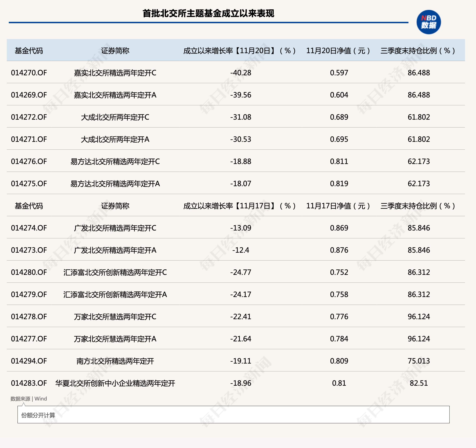Select fund name 广发北交所精选两年定开A
Viewport: 476px width, 448px height.
(115, 250)
